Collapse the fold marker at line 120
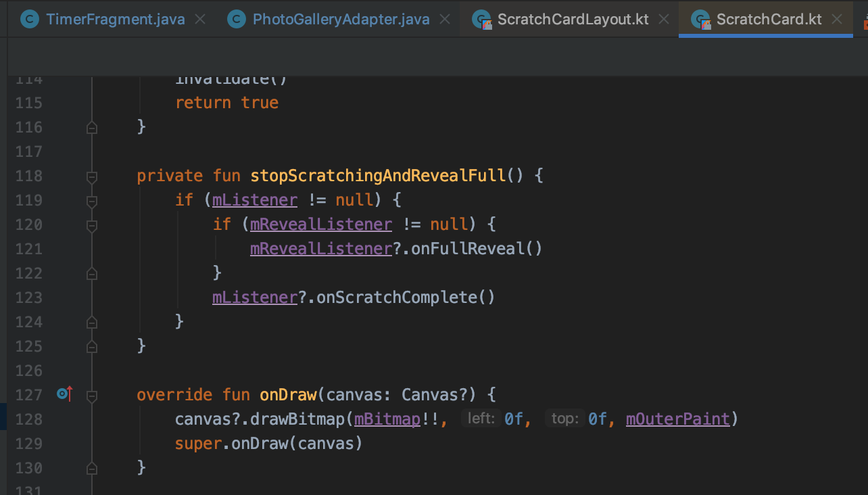This screenshot has width=868, height=495. [92, 225]
